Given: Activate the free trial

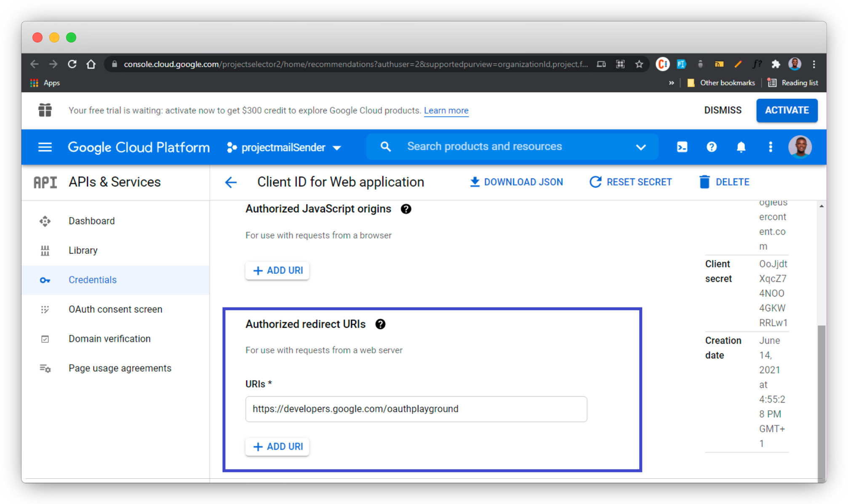Looking at the screenshot, I should [787, 110].
